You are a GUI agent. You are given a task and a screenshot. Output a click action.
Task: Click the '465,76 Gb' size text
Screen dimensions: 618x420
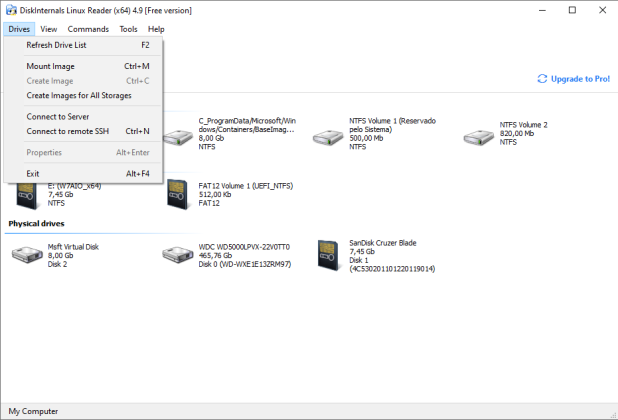coord(215,256)
